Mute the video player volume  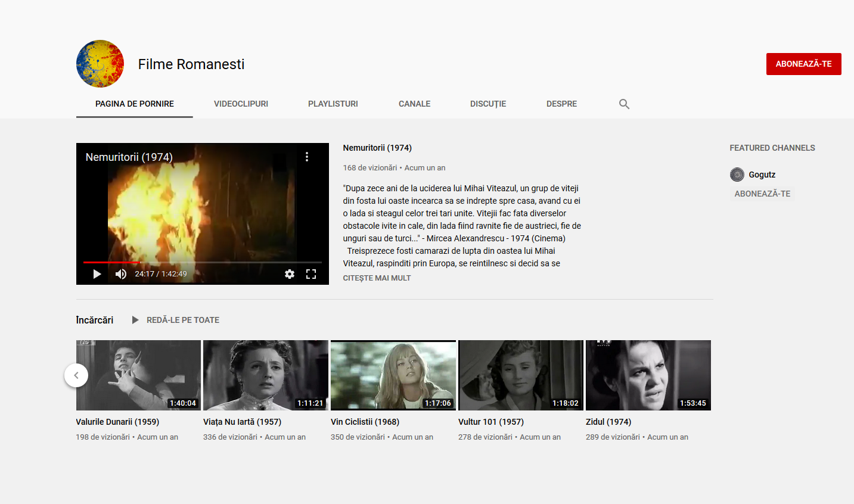point(121,274)
